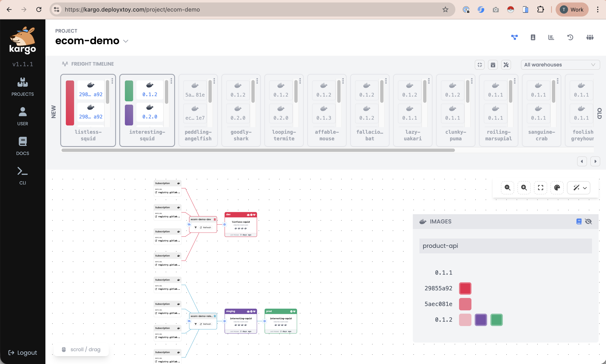The image size is (606, 364).
Task: Open the Credentials (ID card) icon
Action: [533, 37]
